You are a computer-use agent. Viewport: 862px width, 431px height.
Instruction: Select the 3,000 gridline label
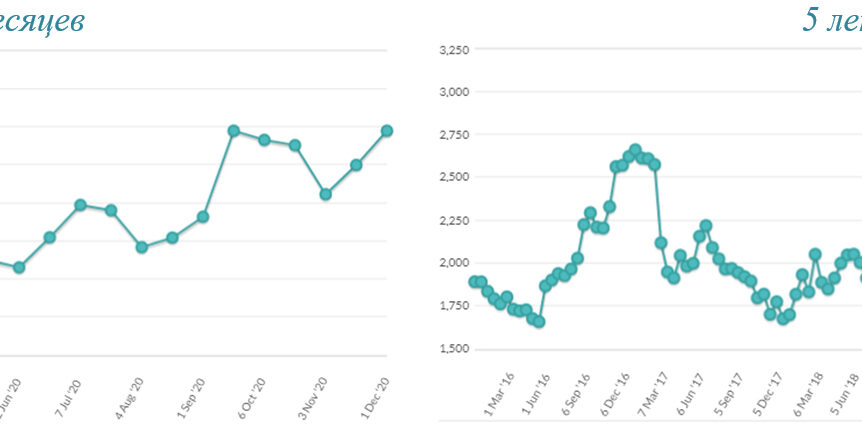tap(454, 92)
